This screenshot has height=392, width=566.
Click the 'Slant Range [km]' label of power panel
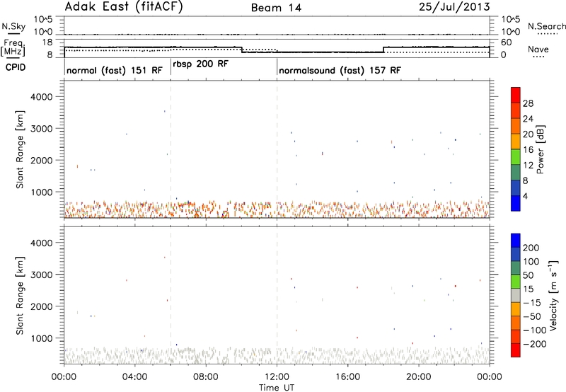pos(20,149)
